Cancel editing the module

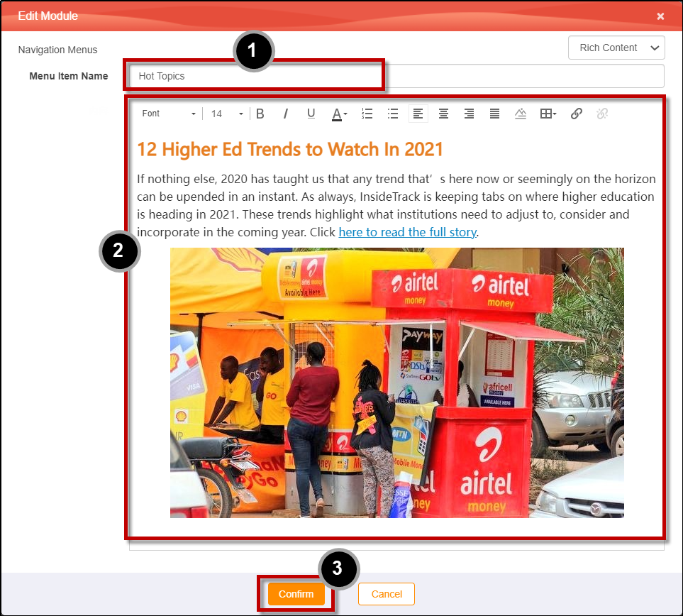point(387,594)
